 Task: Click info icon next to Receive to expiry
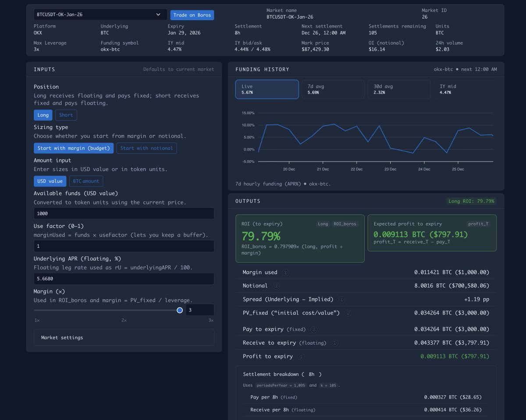[334, 343]
